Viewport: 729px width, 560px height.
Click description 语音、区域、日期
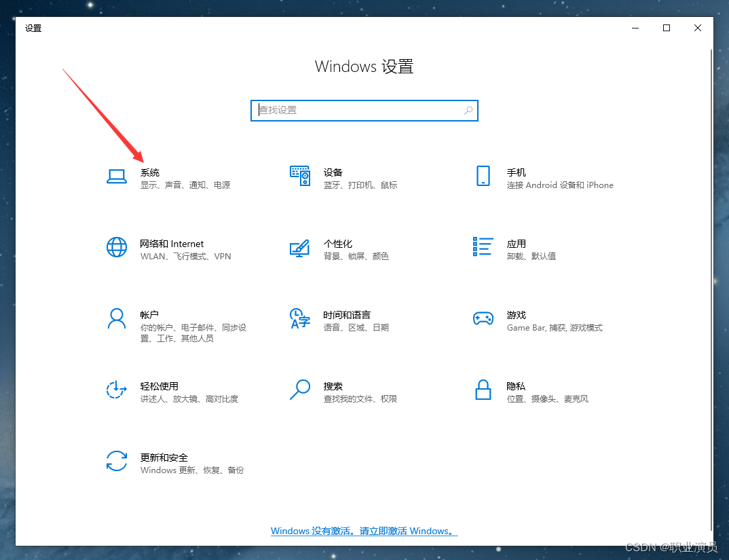click(x=356, y=327)
